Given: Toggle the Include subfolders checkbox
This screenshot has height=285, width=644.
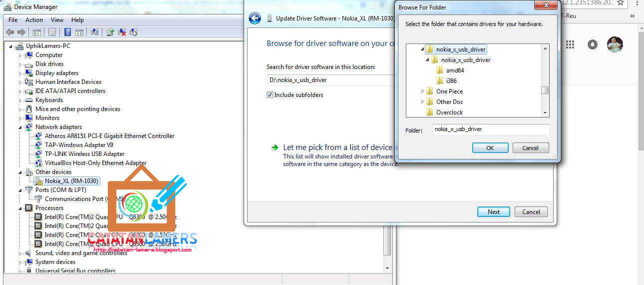Looking at the screenshot, I should click(270, 95).
